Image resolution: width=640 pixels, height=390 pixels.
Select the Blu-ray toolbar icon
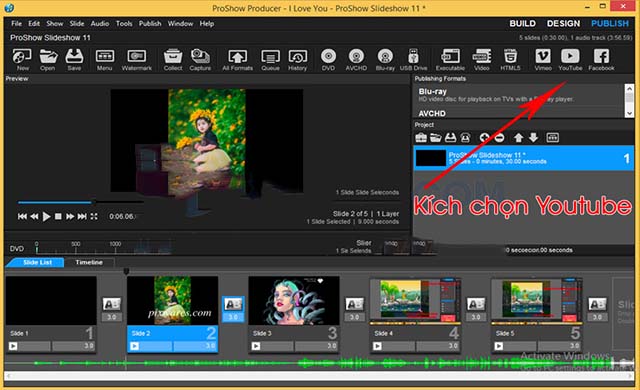[385, 60]
